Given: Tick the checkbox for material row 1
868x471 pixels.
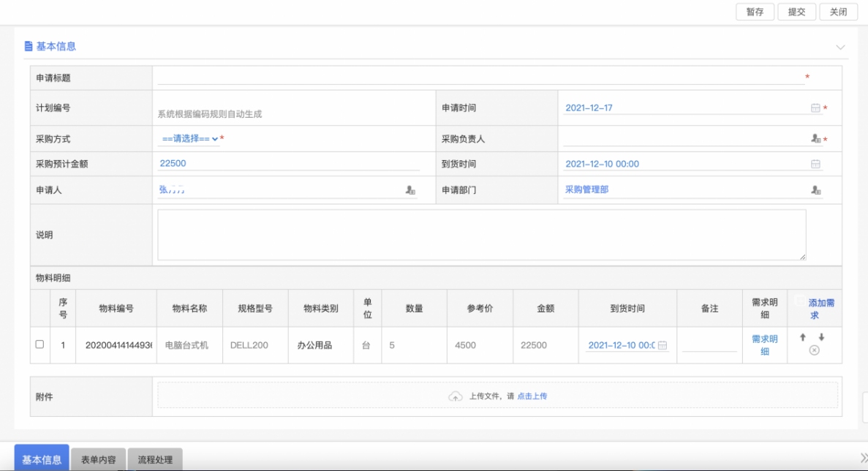Looking at the screenshot, I should coord(40,344).
